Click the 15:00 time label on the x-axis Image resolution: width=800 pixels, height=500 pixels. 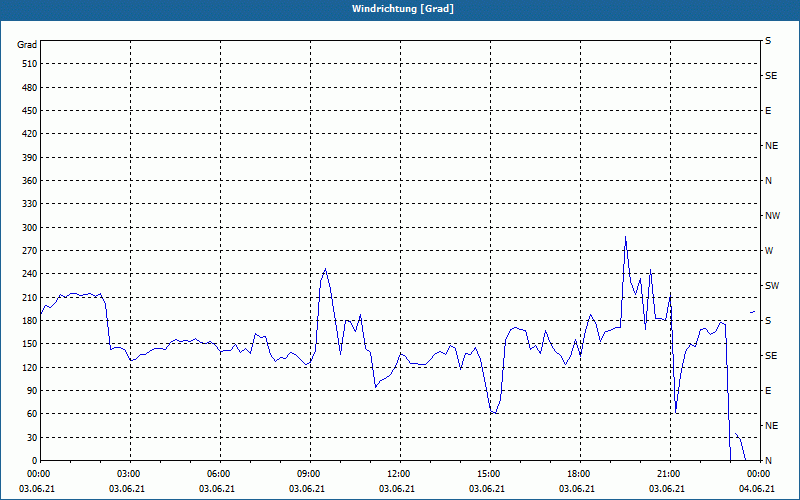pyautogui.click(x=489, y=474)
